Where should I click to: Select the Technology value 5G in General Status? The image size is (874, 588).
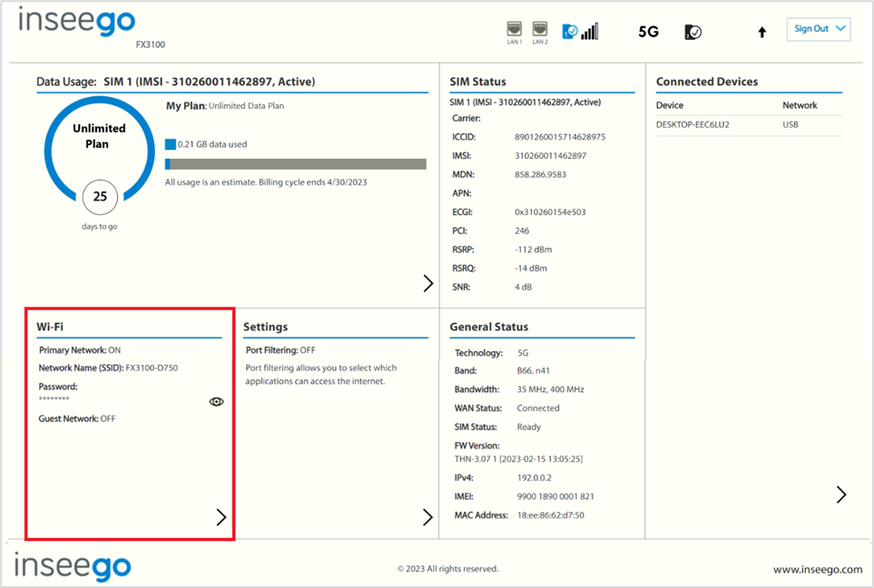point(523,353)
